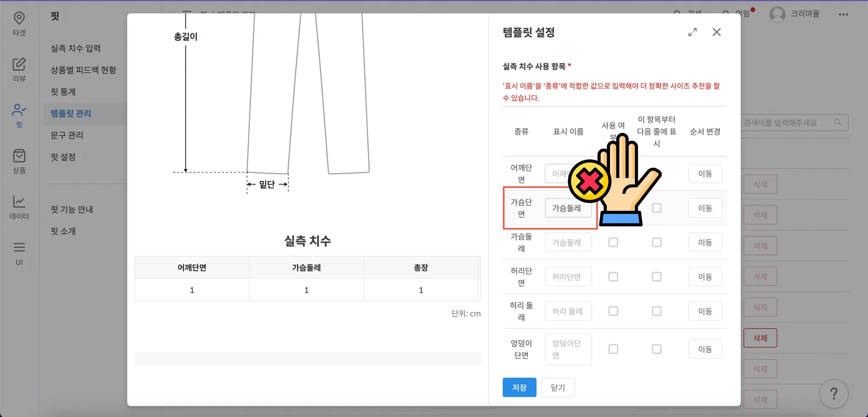The width and height of the screenshot is (868, 417).
Task: Open the UI hamburger section
Action: 19,253
